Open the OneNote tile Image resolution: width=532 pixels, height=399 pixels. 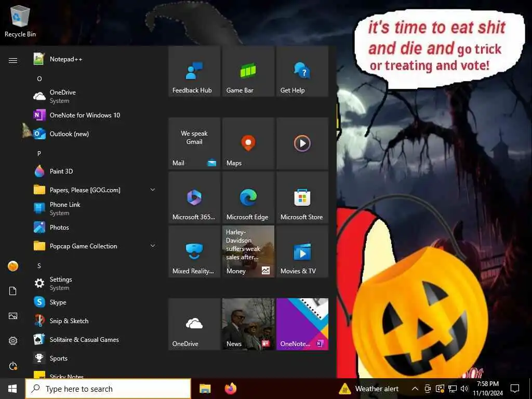[x=302, y=324]
